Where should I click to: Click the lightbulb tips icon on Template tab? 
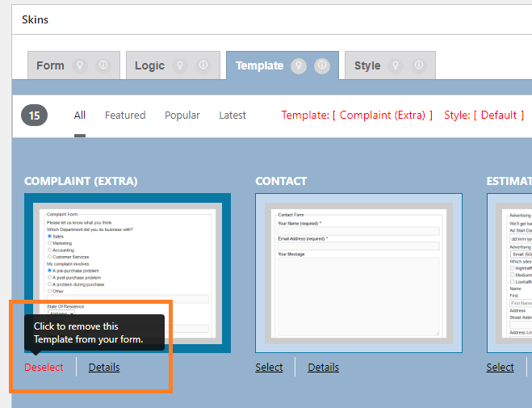point(299,65)
